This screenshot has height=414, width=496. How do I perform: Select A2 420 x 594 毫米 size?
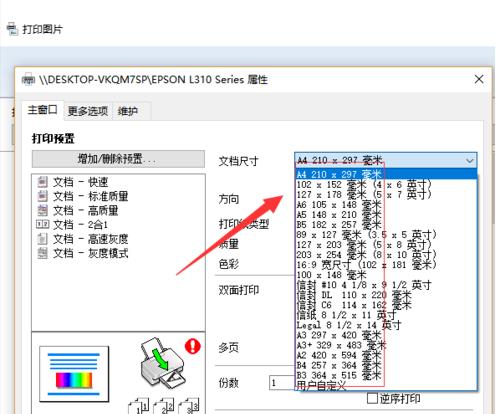[386, 355]
